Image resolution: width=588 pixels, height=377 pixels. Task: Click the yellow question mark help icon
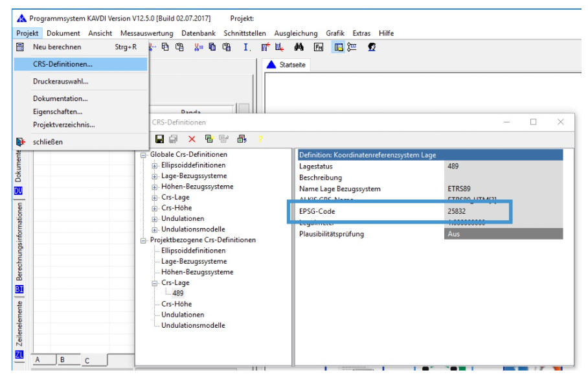(260, 139)
